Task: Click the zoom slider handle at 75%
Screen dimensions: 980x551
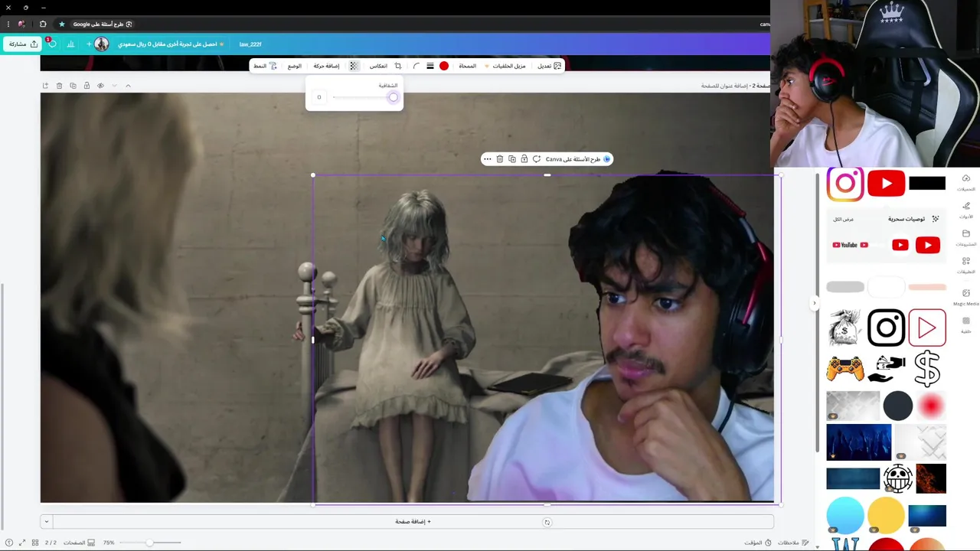Action: coord(149,543)
